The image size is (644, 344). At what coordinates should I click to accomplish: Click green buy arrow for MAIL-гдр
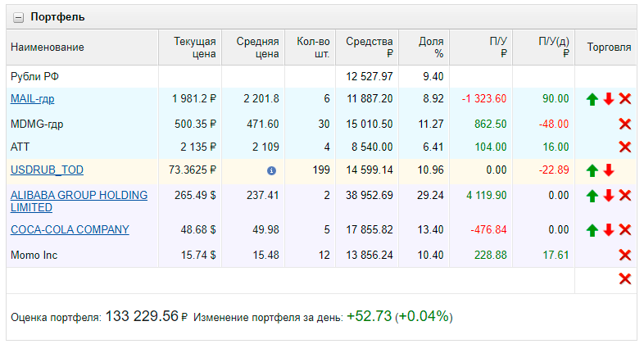[592, 99]
